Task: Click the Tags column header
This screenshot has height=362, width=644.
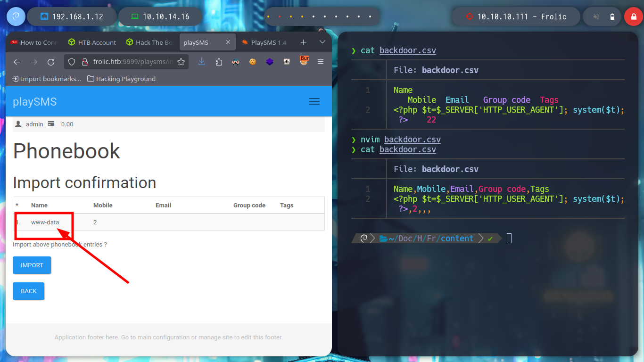Action: point(287,206)
